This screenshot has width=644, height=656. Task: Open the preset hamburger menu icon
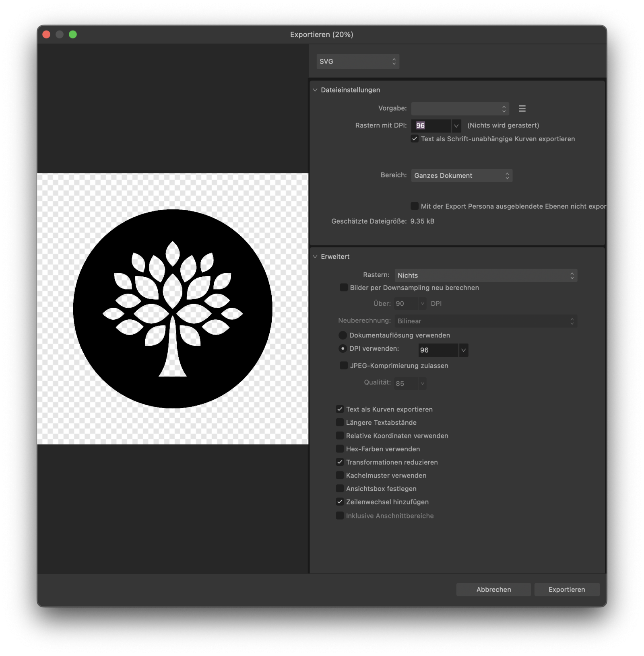pos(522,109)
